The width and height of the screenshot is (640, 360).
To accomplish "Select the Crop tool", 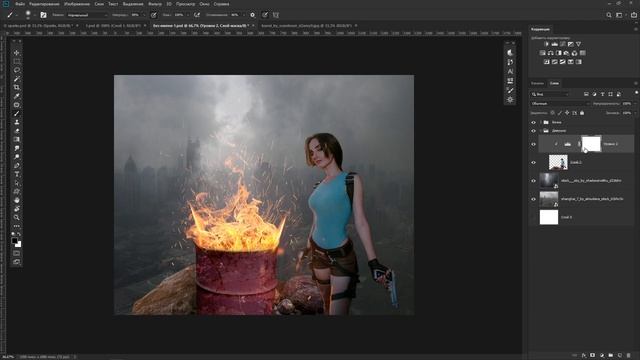I will pyautogui.click(x=16, y=87).
